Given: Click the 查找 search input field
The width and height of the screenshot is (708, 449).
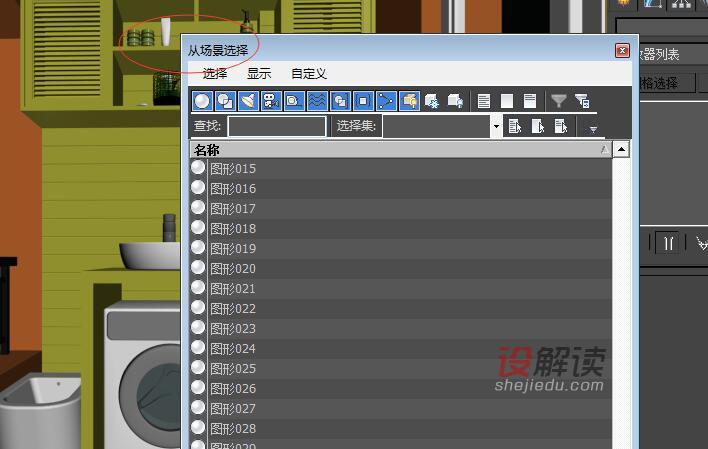Looking at the screenshot, I should [x=277, y=126].
